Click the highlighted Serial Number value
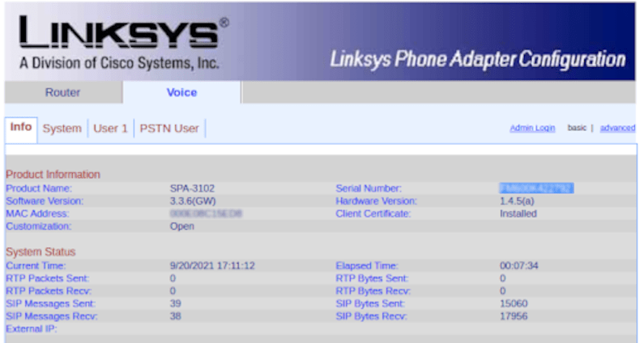Screen dimensions: 644x343 pyautogui.click(x=535, y=188)
